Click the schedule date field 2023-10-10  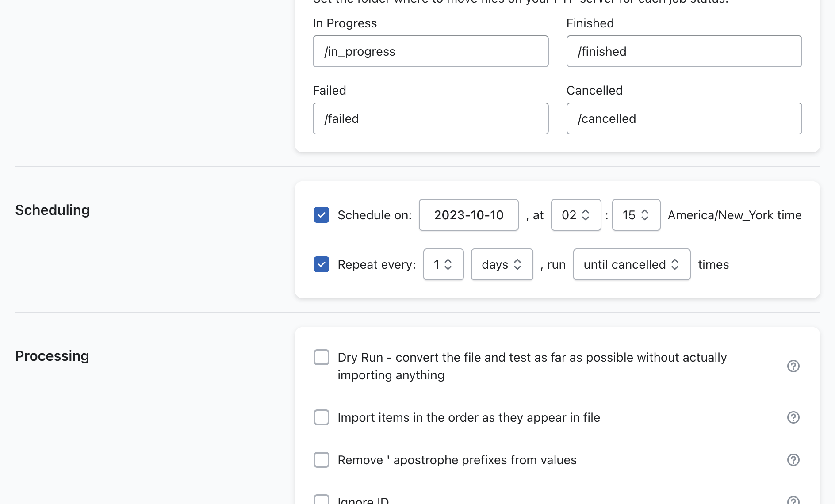[468, 215]
